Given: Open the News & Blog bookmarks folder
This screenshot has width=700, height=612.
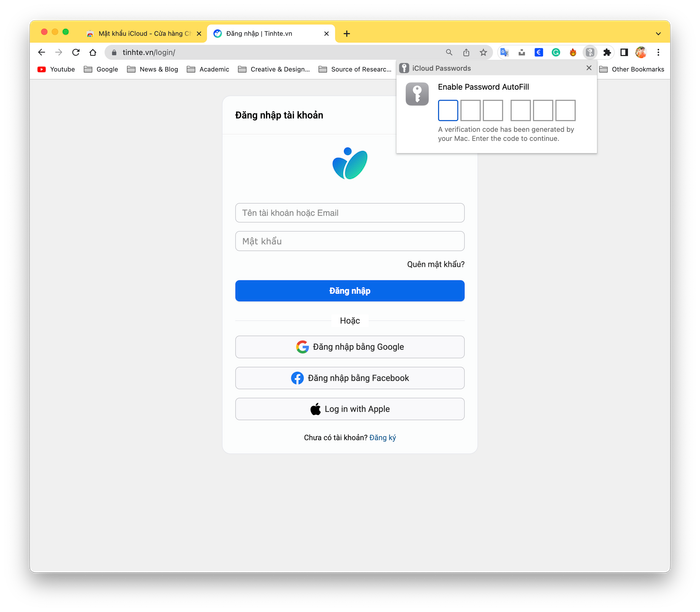Looking at the screenshot, I should point(153,69).
